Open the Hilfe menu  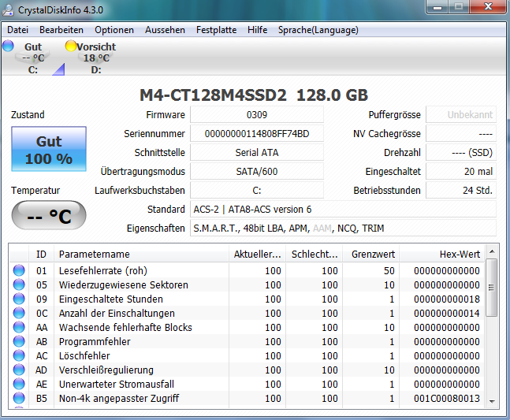point(257,30)
